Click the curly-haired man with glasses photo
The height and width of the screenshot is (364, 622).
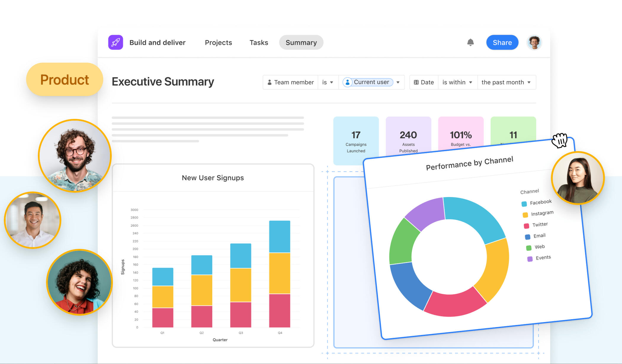(x=75, y=156)
